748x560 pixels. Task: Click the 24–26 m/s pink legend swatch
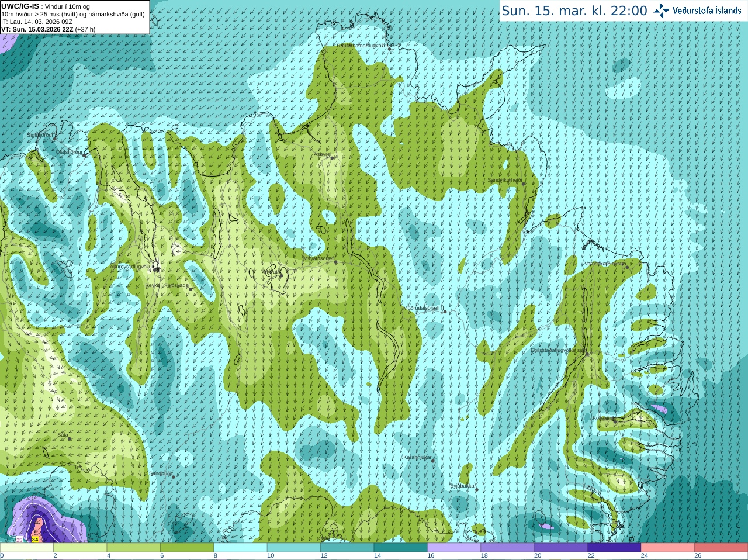668,548
